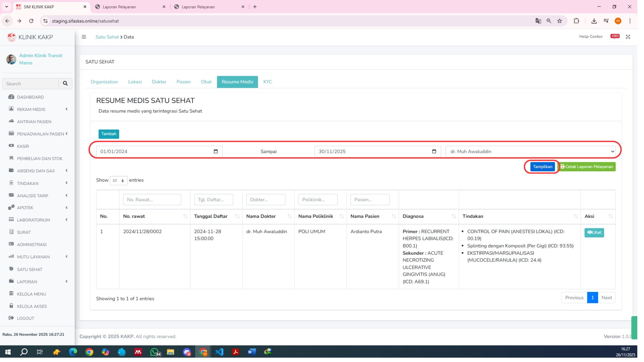Open the doctor selection dropdown
Screen dimensions: 644x362
530,152
